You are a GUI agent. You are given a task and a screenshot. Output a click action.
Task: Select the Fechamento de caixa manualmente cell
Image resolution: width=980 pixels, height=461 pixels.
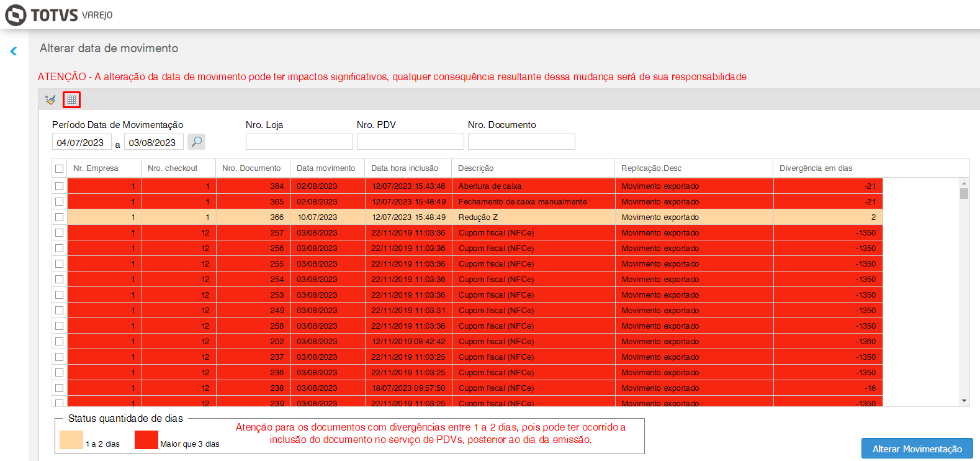pyautogui.click(x=533, y=201)
